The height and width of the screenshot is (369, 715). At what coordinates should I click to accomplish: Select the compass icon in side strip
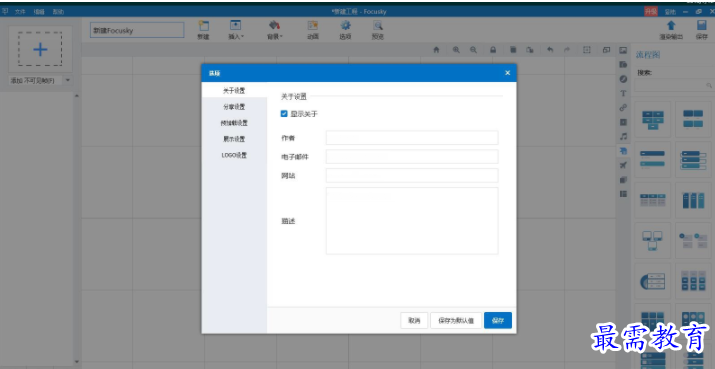point(623,79)
